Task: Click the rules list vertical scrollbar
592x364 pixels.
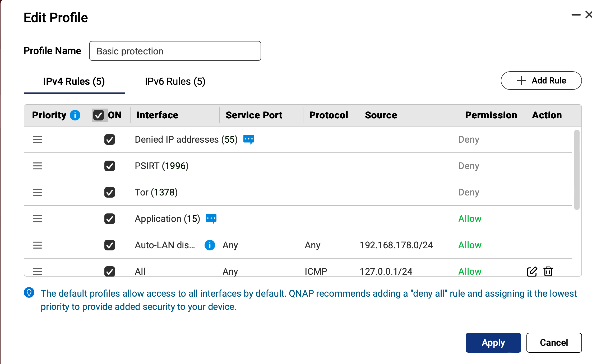Action: coord(577,170)
